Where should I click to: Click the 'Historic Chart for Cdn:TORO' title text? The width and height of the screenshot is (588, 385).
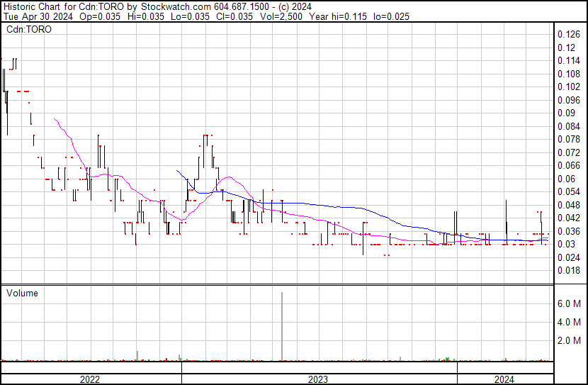click(63, 7)
